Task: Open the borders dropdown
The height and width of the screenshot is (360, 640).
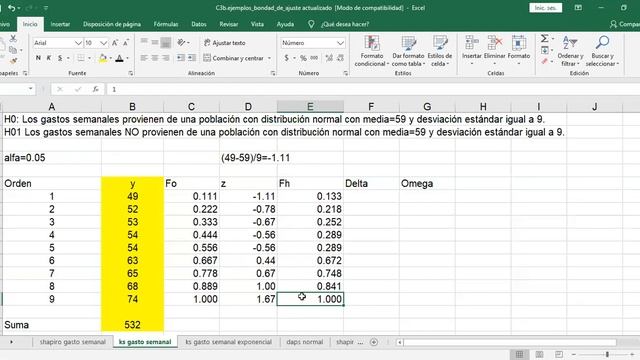Action: coord(89,58)
